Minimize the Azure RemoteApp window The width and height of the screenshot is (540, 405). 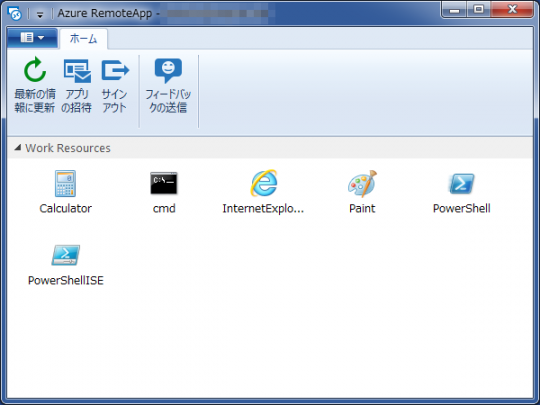click(x=454, y=10)
